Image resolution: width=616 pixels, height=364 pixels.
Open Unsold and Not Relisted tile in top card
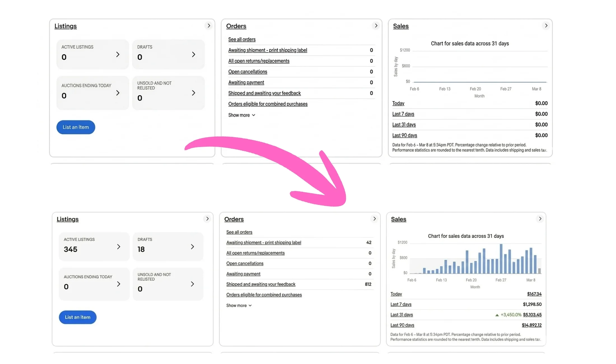click(168, 93)
